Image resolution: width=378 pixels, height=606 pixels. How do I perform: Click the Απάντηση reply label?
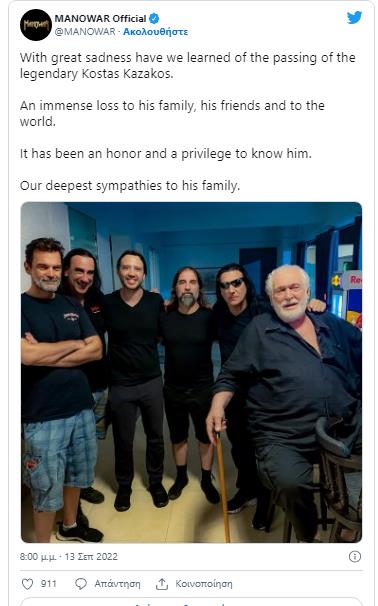tap(117, 584)
